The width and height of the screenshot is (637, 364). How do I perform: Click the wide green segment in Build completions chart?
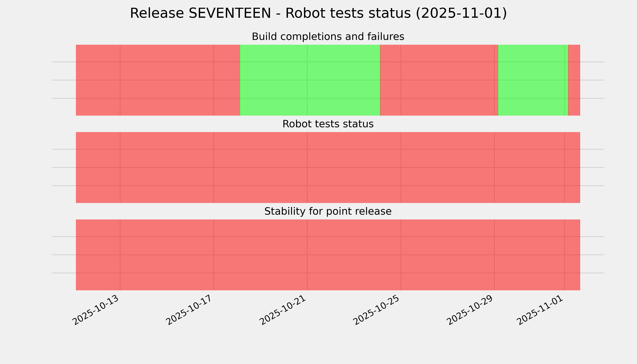coord(310,80)
